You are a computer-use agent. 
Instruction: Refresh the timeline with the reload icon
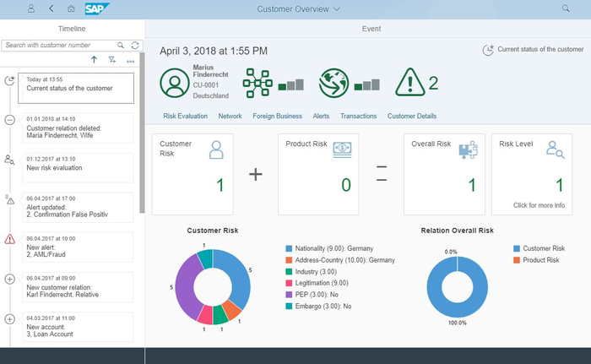[135, 46]
